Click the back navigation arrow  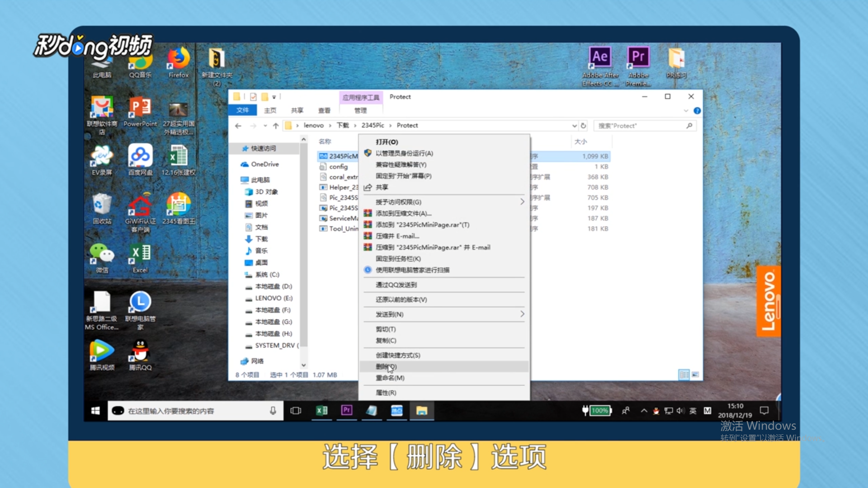click(x=238, y=125)
